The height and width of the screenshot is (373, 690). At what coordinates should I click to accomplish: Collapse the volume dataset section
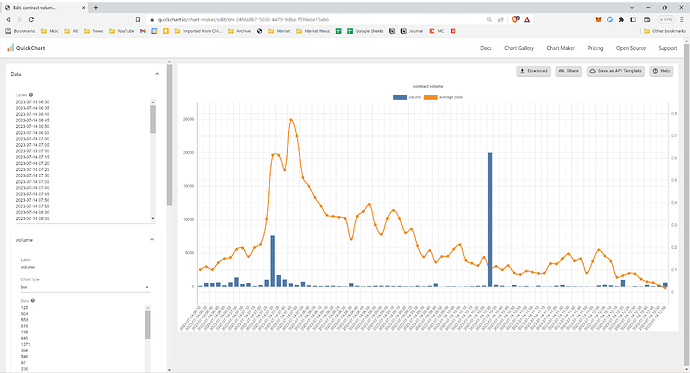coord(152,240)
